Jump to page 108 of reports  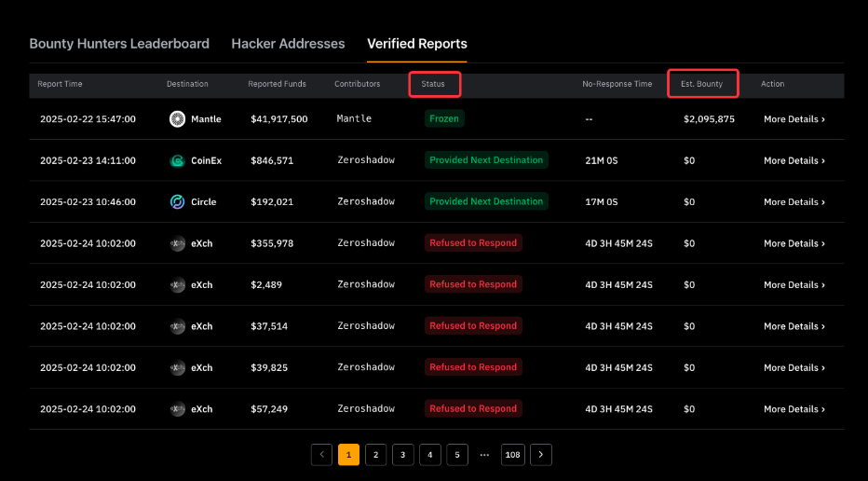(512, 455)
